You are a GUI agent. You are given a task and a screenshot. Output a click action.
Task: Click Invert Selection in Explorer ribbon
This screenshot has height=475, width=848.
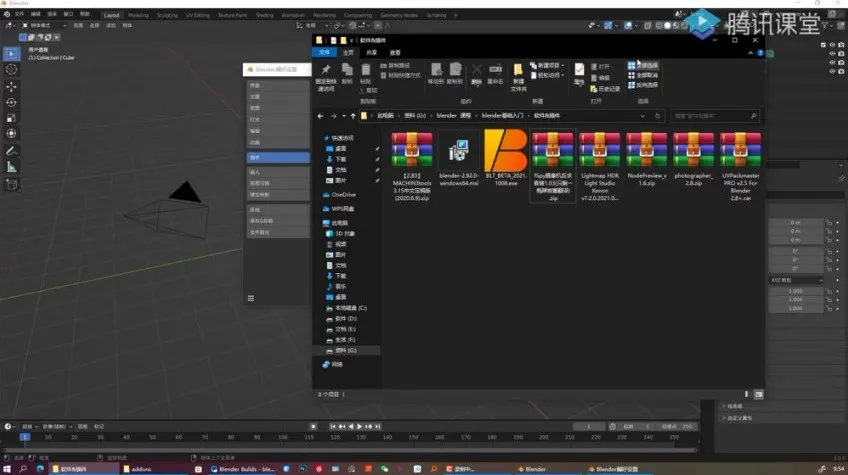(x=650, y=85)
